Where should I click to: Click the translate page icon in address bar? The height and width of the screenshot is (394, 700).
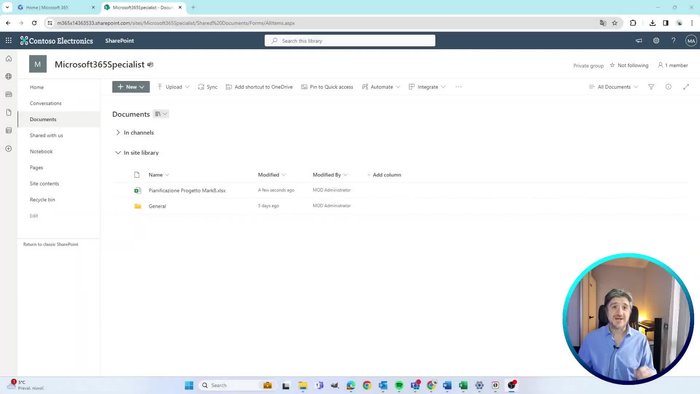(603, 23)
